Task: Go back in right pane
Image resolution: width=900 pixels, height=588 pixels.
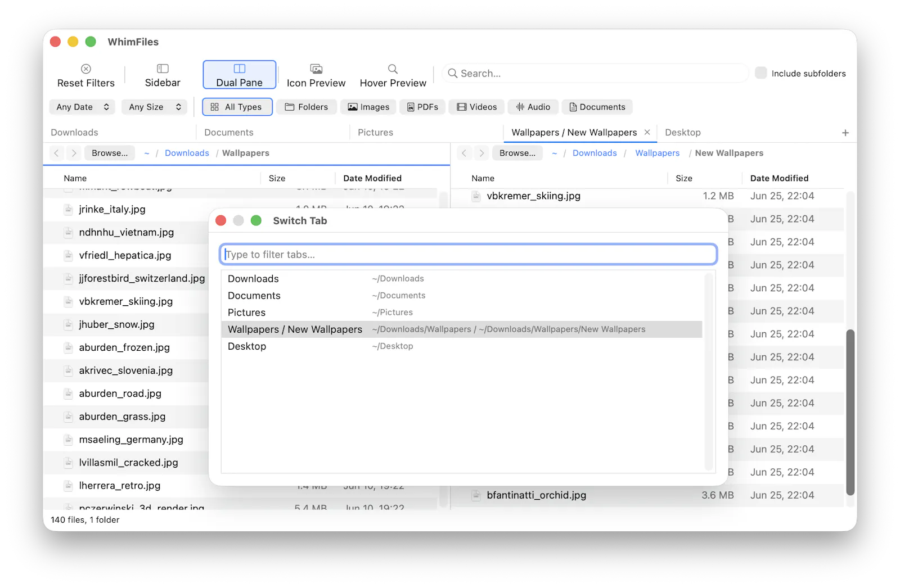Action: [464, 153]
